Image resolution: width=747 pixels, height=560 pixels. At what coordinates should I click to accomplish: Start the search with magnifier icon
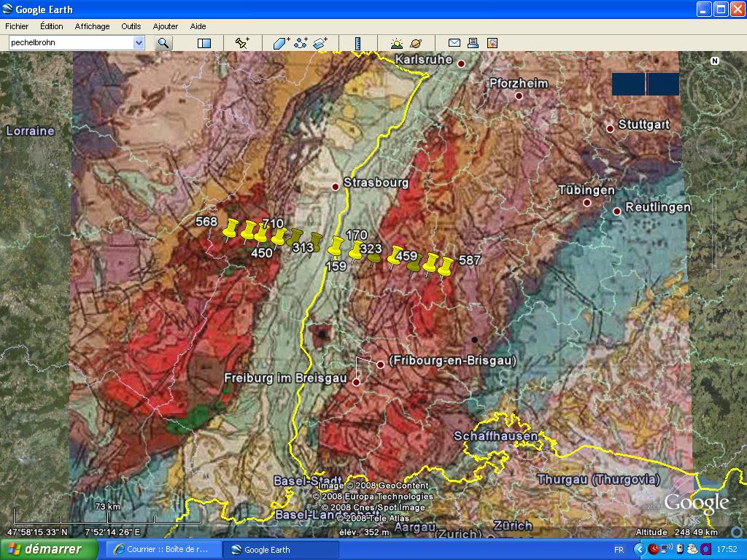point(163,43)
